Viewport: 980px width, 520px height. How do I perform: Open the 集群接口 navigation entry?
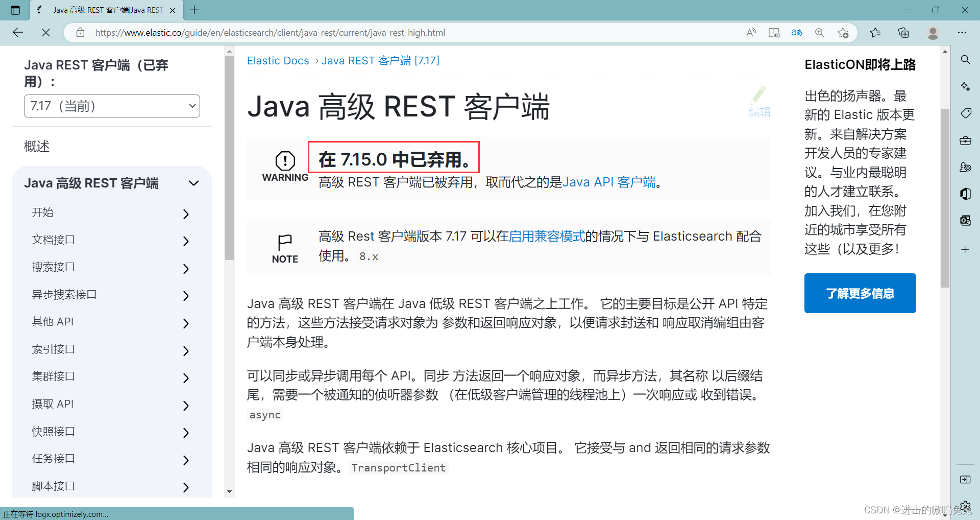click(x=53, y=376)
